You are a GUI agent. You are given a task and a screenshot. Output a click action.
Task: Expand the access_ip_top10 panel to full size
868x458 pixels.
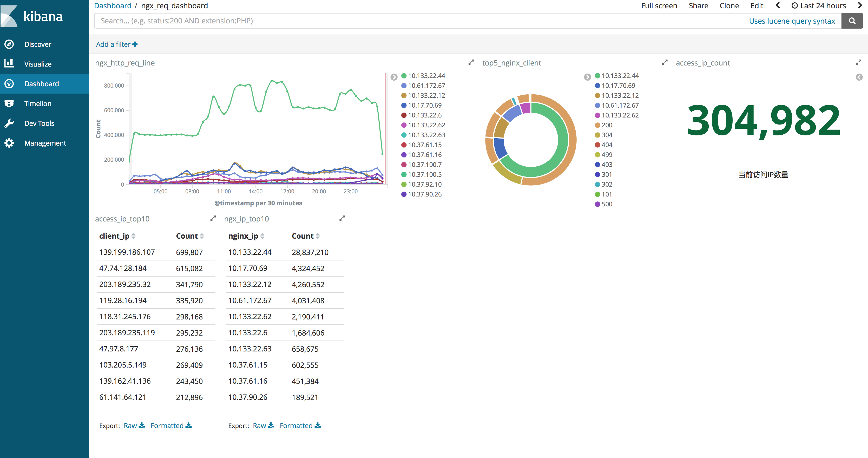pos(213,218)
